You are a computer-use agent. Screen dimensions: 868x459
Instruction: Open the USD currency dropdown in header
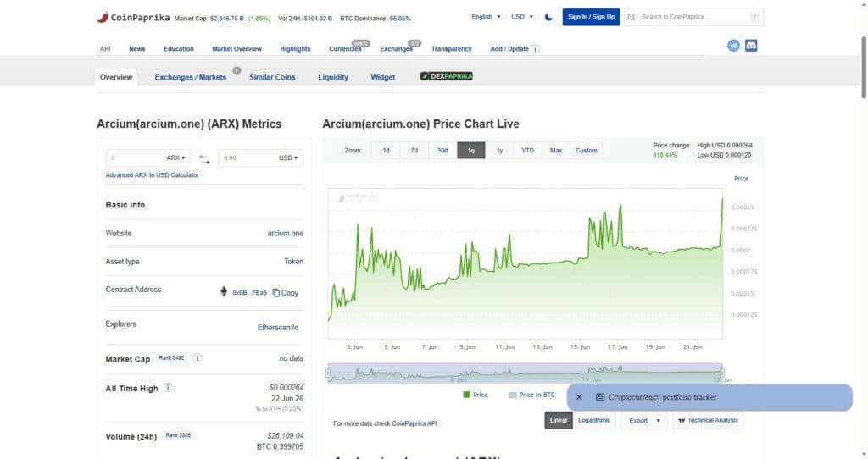click(522, 17)
